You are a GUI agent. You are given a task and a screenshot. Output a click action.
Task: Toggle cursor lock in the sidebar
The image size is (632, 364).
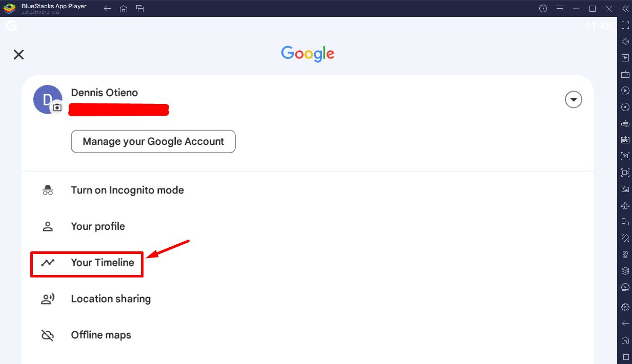(x=625, y=58)
